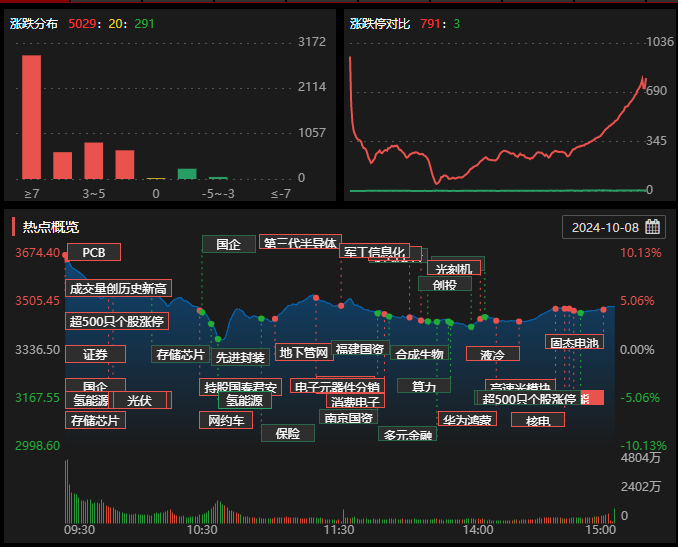678x547 pixels.
Task: Click the 2024-10-08 date field
Action: click(614, 227)
